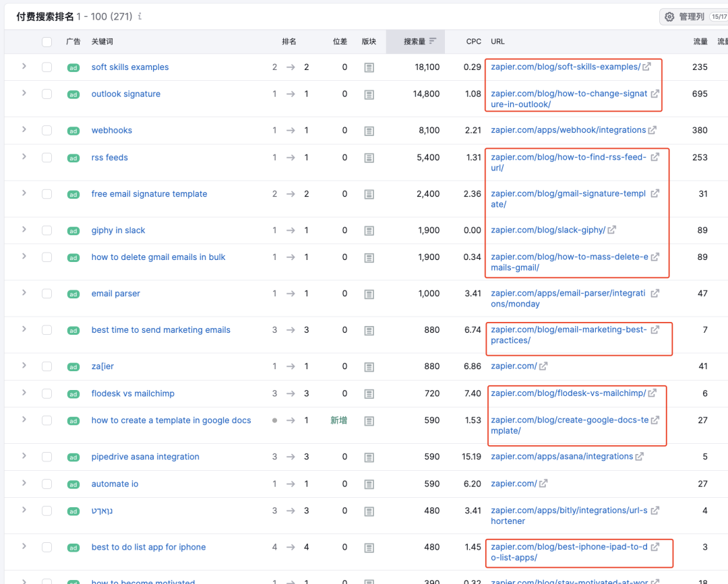This screenshot has width=728, height=584.
Task: Click SERP block icon in rss feeds row
Action: 369,158
